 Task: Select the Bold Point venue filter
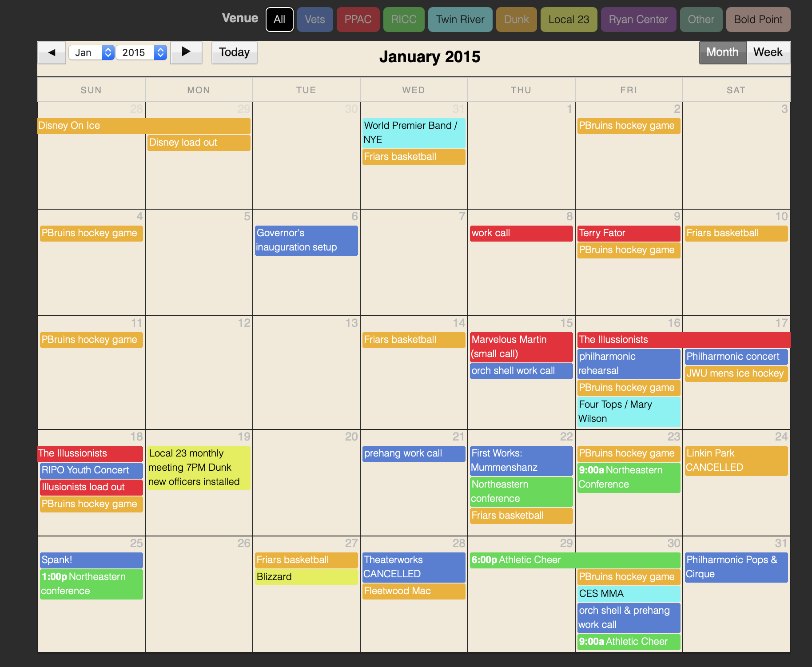coord(758,20)
